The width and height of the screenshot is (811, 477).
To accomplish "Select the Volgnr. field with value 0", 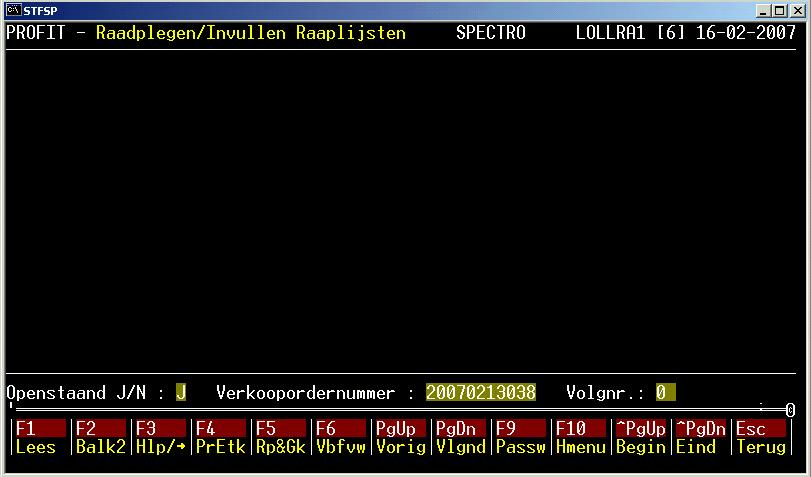I will point(666,393).
